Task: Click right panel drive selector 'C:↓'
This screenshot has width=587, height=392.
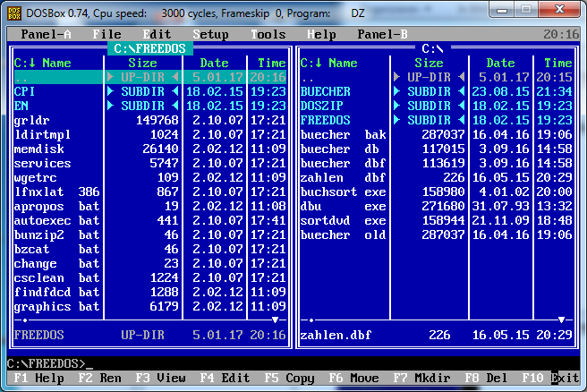Action: tap(311, 63)
